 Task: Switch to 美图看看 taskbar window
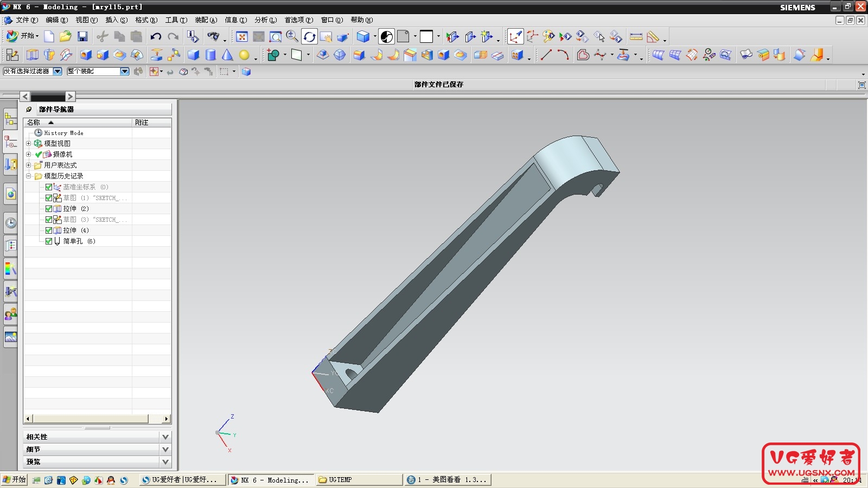tap(448, 480)
